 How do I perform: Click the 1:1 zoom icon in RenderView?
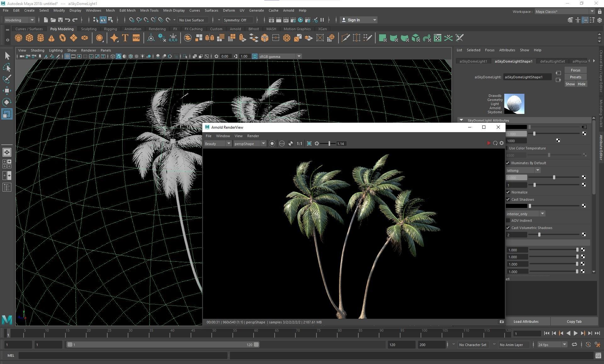[x=299, y=143]
